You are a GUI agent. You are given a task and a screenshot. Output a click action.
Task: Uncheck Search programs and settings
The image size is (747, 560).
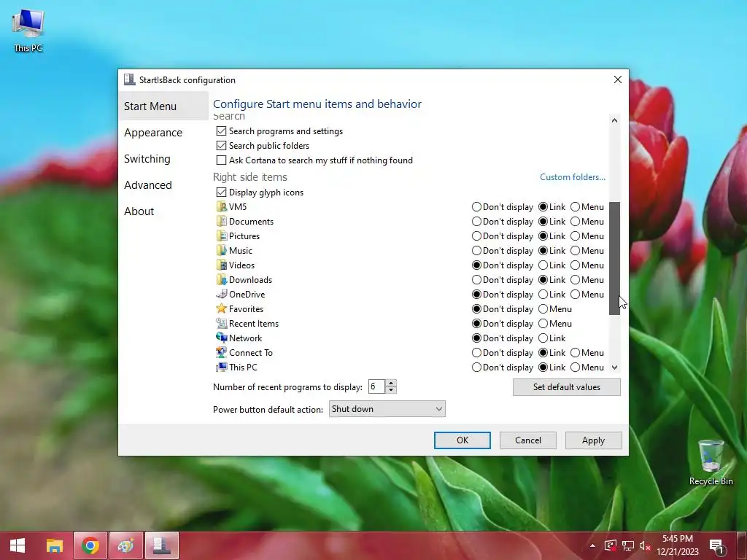pyautogui.click(x=221, y=131)
